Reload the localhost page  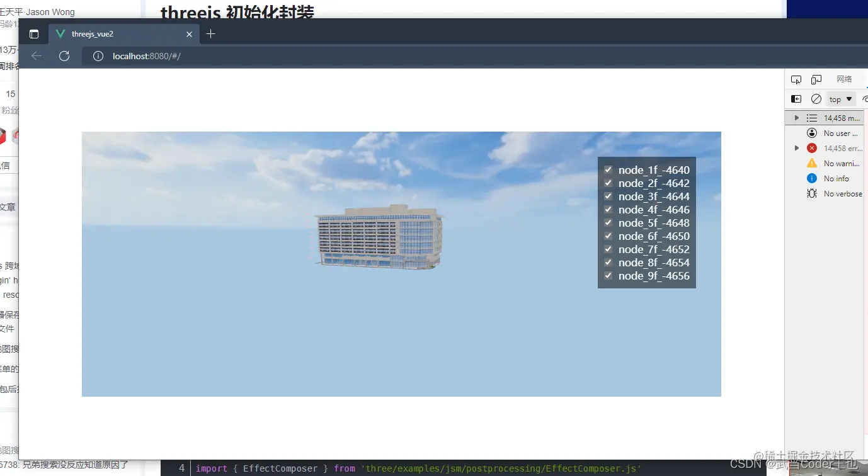[64, 56]
